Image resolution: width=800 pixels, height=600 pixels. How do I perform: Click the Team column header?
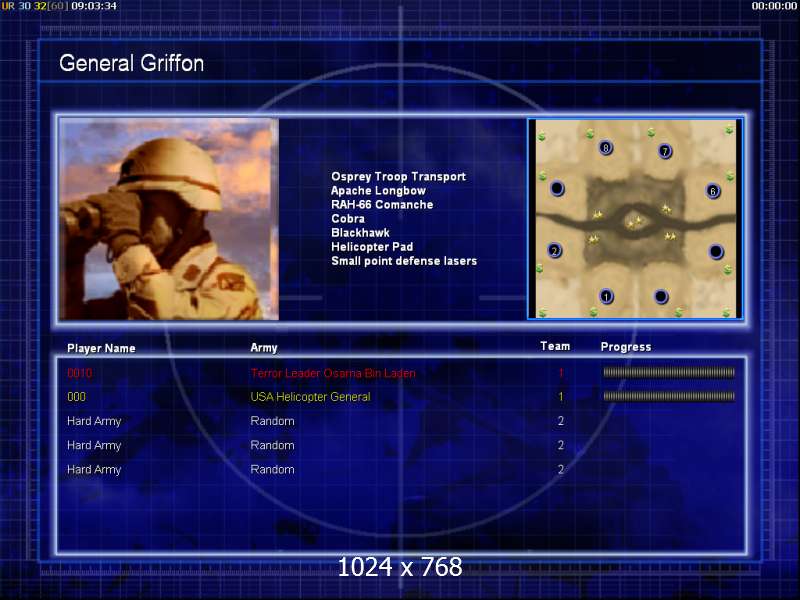pos(555,346)
